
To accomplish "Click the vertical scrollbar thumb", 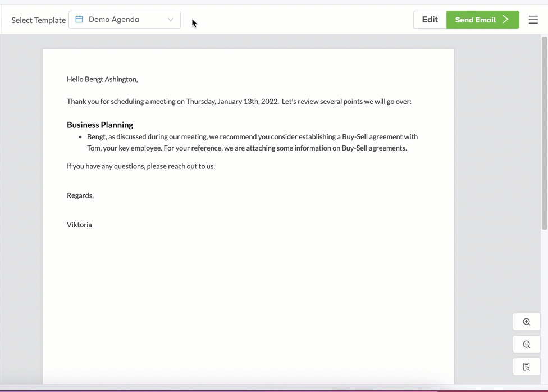I will click(545, 133).
